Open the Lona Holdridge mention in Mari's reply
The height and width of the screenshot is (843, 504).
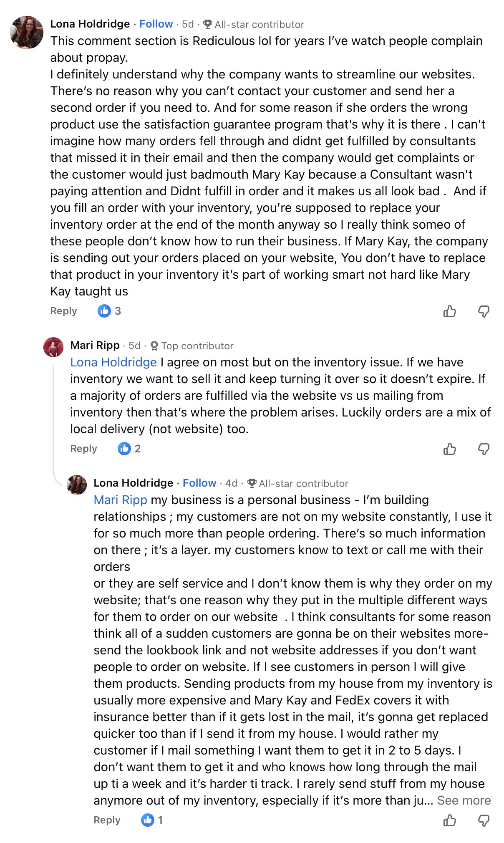(113, 362)
